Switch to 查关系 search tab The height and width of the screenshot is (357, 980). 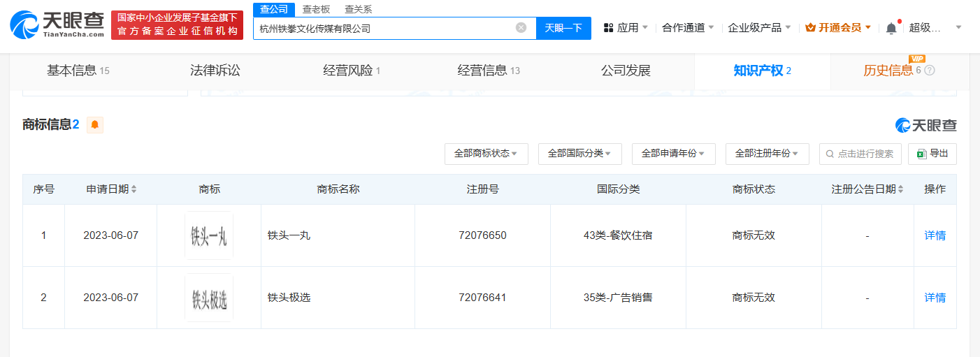[359, 9]
